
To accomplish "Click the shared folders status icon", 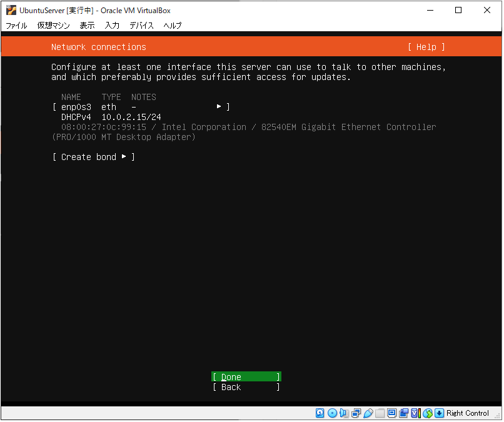I will coord(380,413).
